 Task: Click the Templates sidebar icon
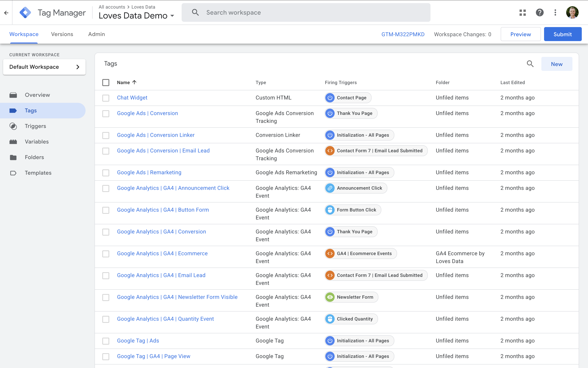[13, 173]
